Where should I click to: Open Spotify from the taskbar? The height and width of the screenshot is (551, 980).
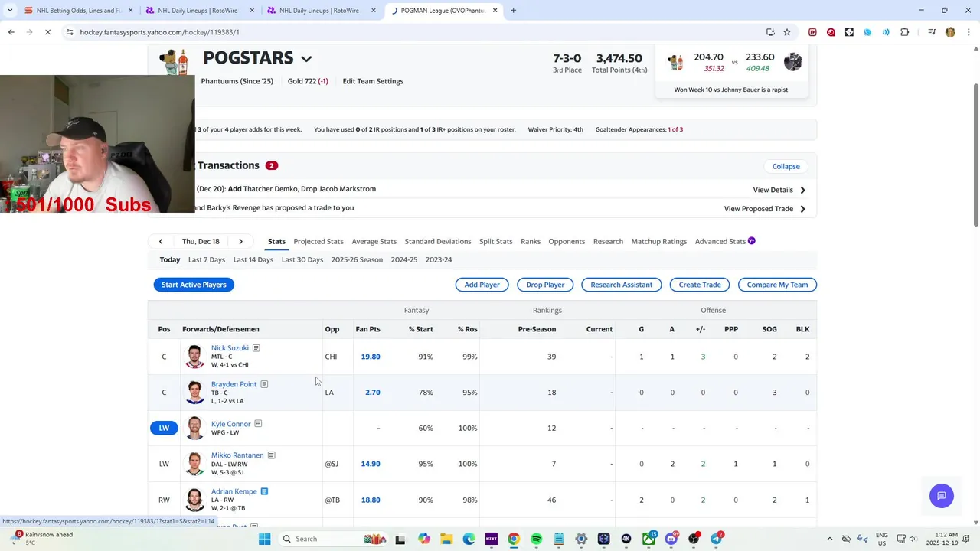(536, 539)
